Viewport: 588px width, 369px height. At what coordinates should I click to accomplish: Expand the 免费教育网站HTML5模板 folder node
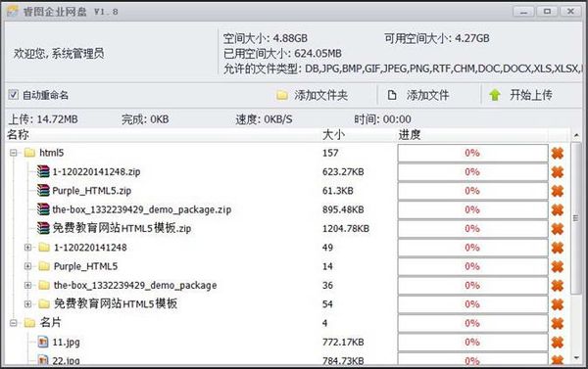(x=27, y=303)
